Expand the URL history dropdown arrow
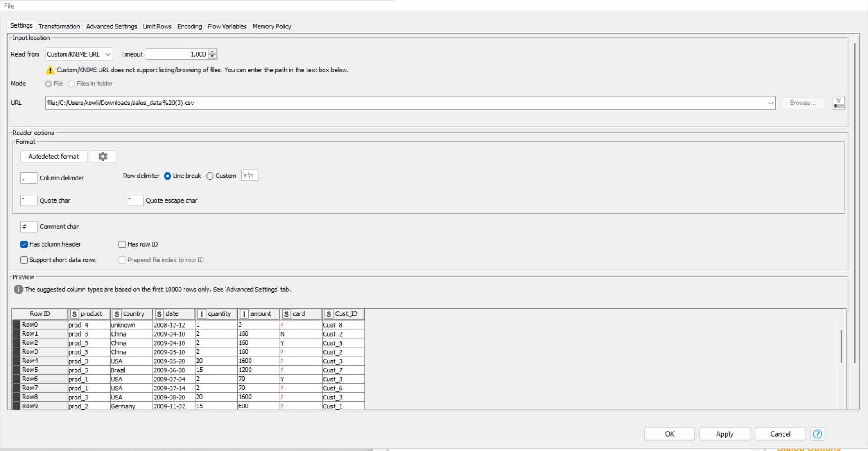 click(x=770, y=103)
